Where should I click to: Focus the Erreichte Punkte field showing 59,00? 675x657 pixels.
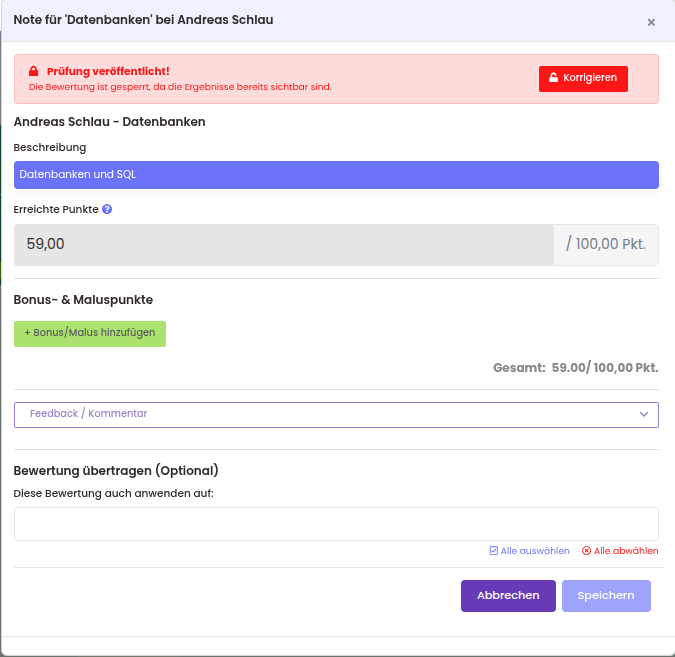[x=283, y=244]
